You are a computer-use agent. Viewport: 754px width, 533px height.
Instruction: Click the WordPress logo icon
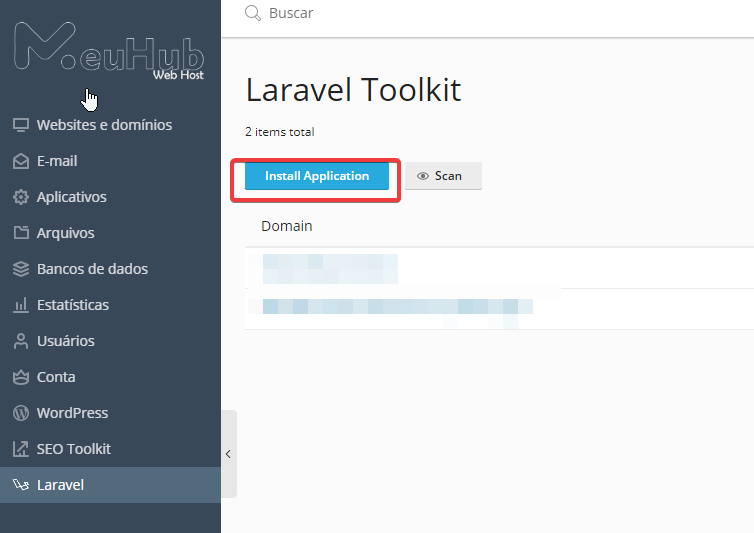(x=21, y=413)
